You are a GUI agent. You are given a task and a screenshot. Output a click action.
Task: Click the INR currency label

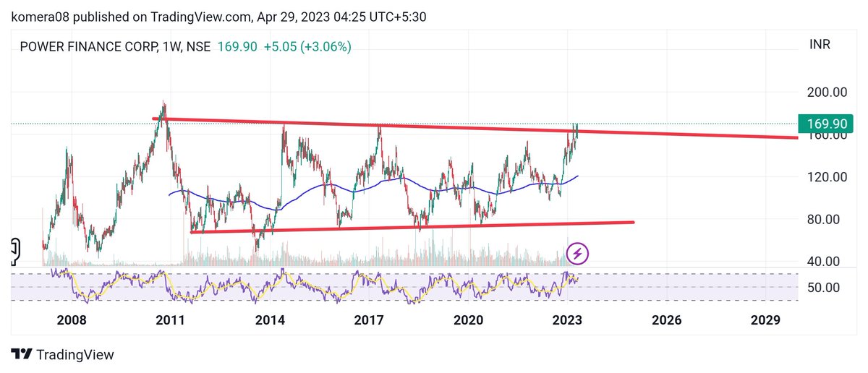(818, 44)
